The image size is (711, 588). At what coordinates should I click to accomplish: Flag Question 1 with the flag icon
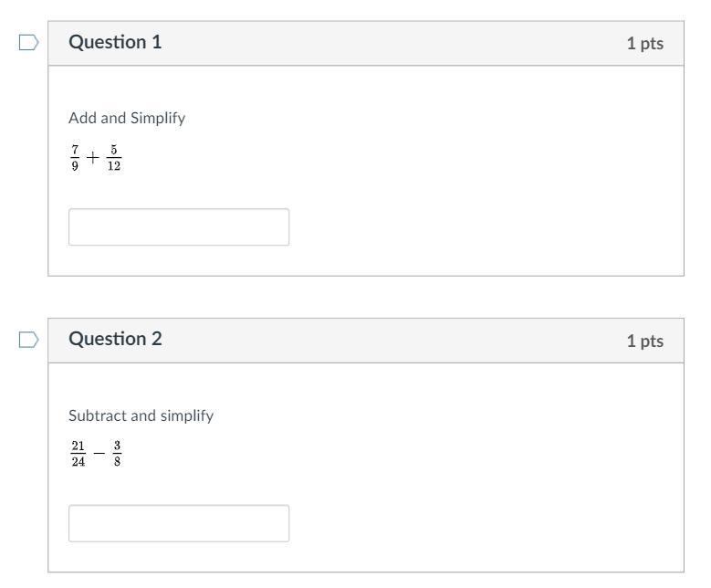point(29,43)
